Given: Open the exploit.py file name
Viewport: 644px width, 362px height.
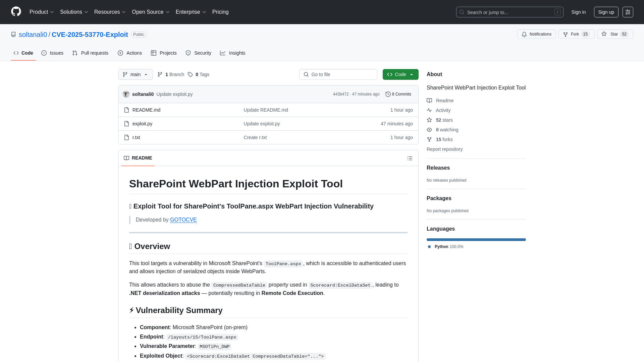Looking at the screenshot, I should pos(142,124).
